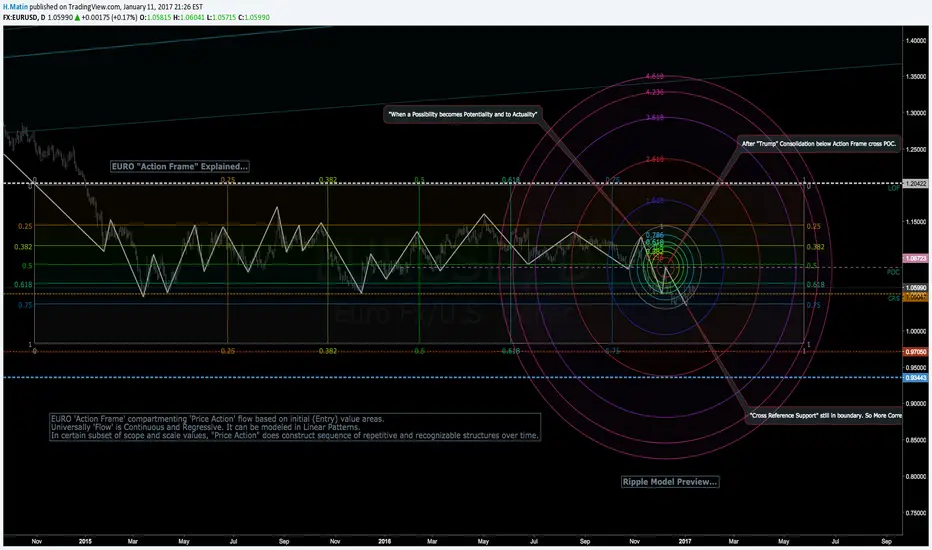Screen dimensions: 932x550
Task: Click the 1.00000 price axis tick
Action: (916, 331)
